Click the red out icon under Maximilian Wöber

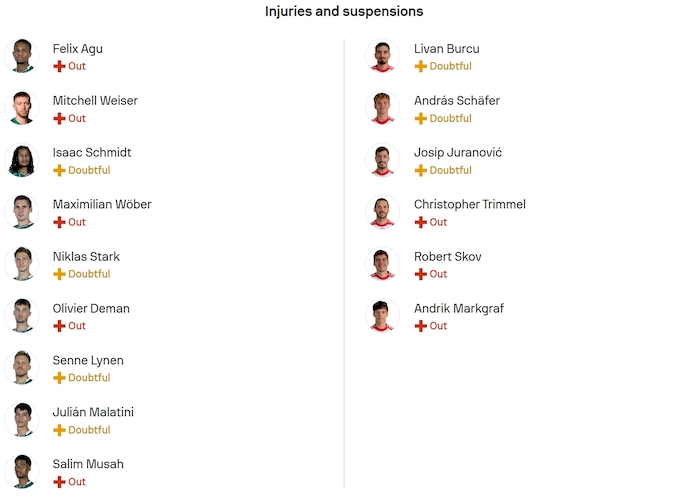(x=59, y=222)
